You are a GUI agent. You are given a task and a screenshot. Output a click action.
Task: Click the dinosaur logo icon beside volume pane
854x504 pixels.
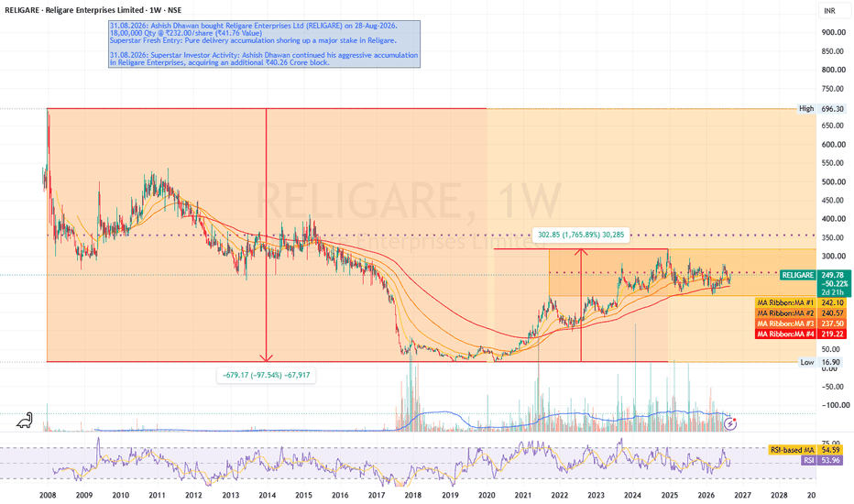pos(25,420)
